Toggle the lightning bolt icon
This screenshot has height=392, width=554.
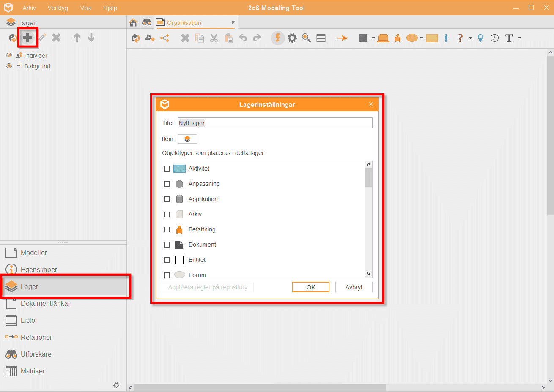tap(277, 38)
